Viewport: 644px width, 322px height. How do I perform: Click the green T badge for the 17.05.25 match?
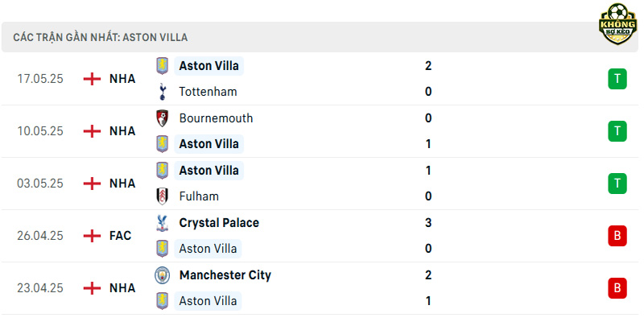(x=617, y=79)
